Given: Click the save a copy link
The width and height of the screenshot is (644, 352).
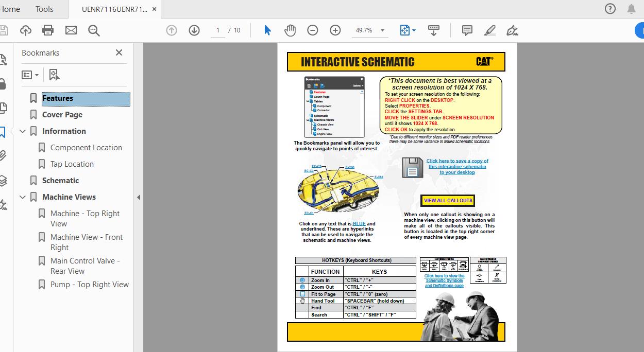Looking at the screenshot, I should point(457,167).
